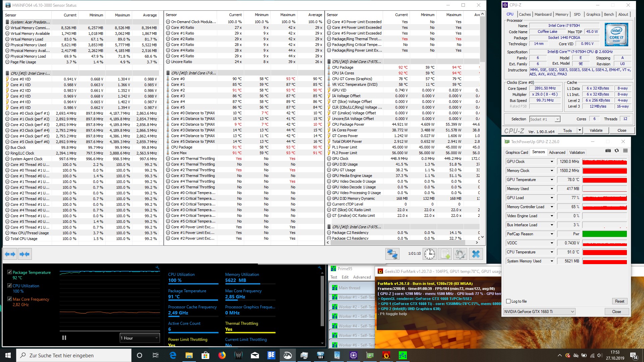
Task: Click the Cortana circle icon on taskbar
Action: pyautogui.click(x=140, y=355)
